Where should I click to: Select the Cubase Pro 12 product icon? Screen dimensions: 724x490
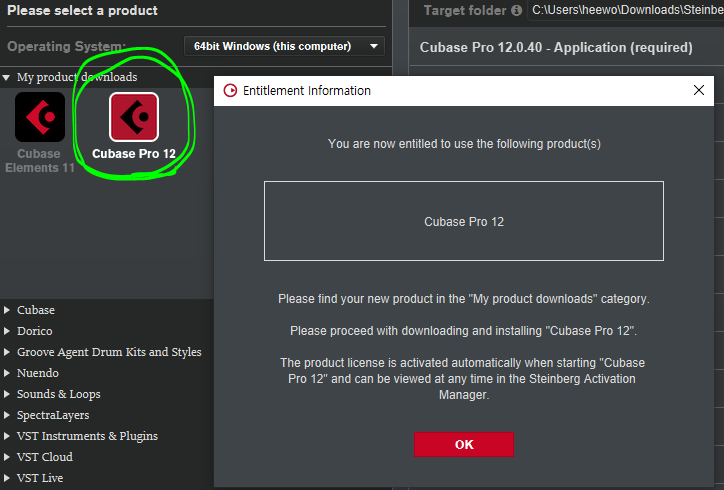pyautogui.click(x=134, y=117)
